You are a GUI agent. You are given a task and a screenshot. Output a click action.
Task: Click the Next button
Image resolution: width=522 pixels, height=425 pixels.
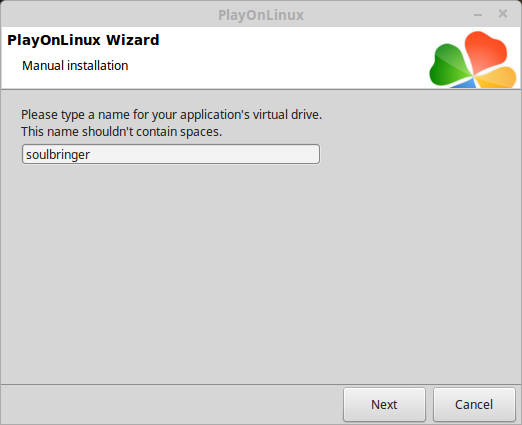[x=384, y=404]
